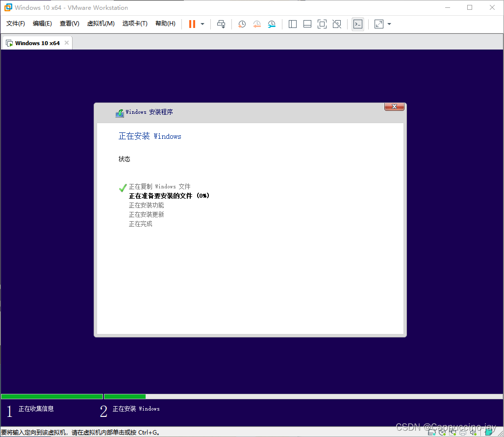Click the network adapter status icon

(x=453, y=432)
